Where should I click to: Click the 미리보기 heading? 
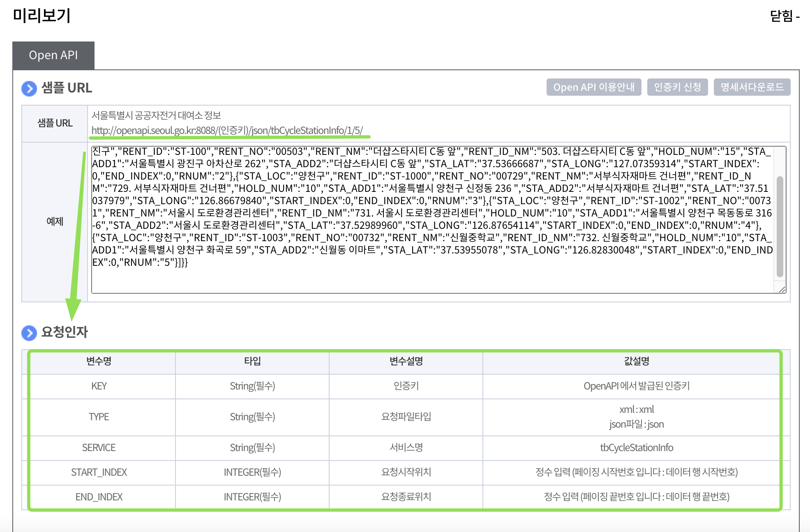42,16
